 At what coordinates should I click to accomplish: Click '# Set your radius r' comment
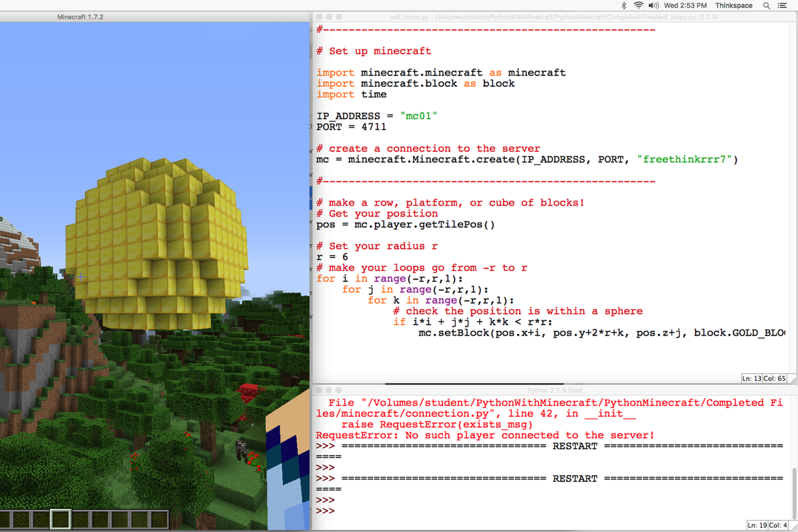(377, 246)
